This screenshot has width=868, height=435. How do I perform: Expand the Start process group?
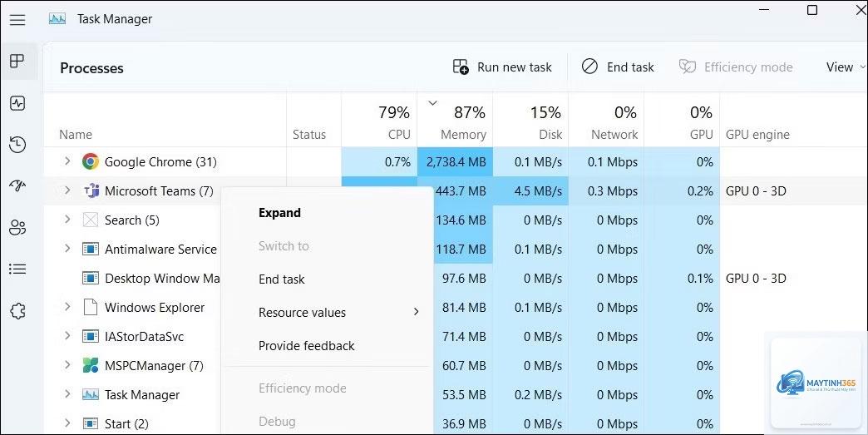[x=67, y=423]
